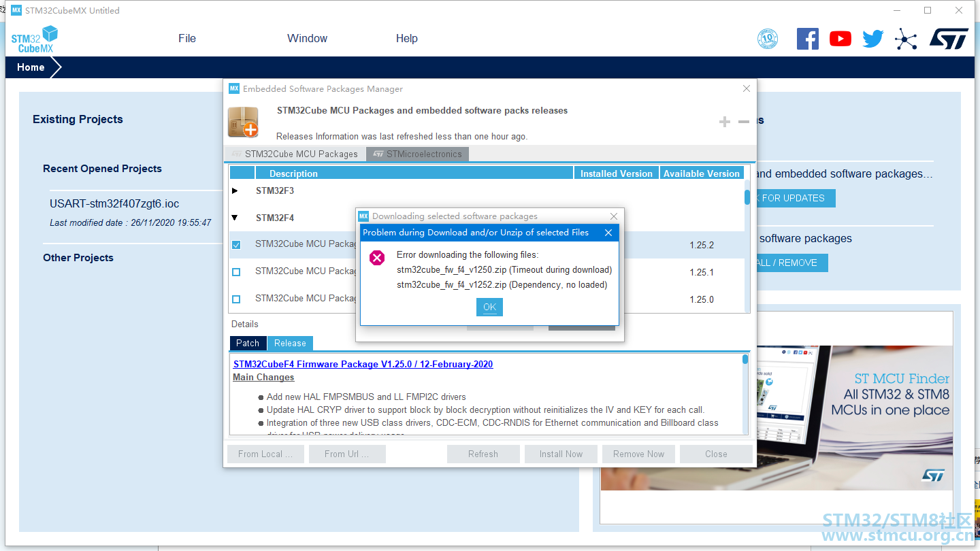980x551 pixels.
Task: Select the Patch details tab
Action: pyautogui.click(x=248, y=344)
